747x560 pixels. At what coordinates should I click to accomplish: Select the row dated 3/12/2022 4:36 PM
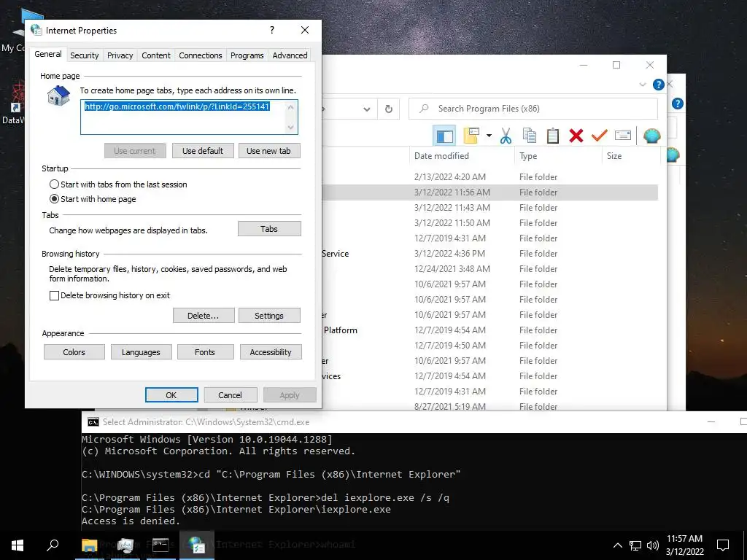tap(491, 254)
